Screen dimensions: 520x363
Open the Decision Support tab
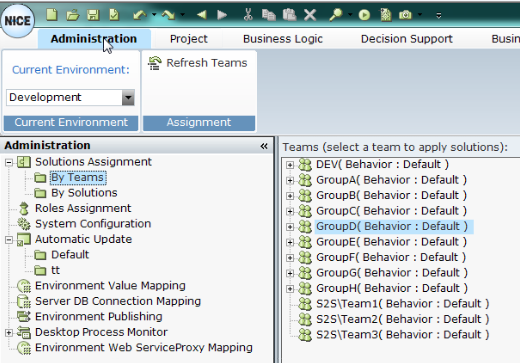407,39
